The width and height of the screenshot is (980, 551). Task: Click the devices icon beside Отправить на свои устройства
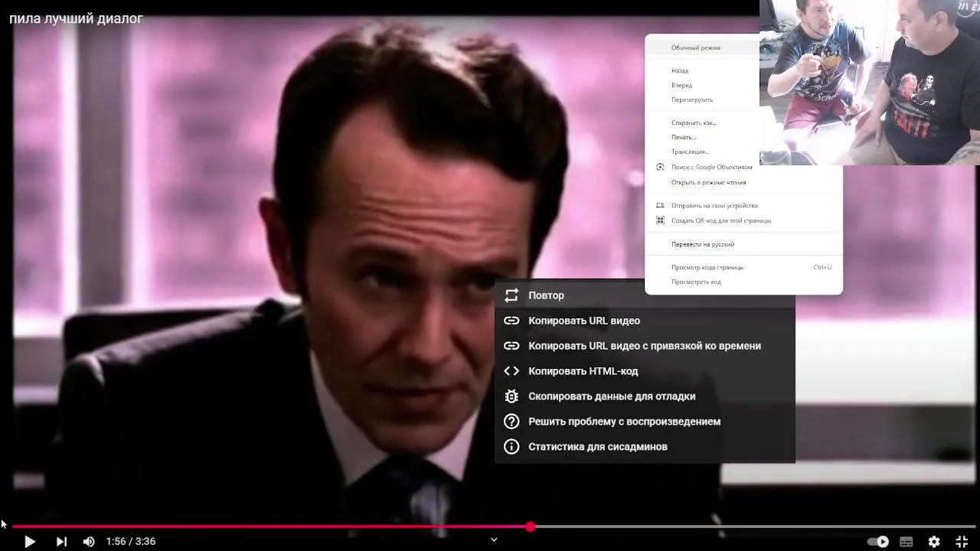(660, 205)
